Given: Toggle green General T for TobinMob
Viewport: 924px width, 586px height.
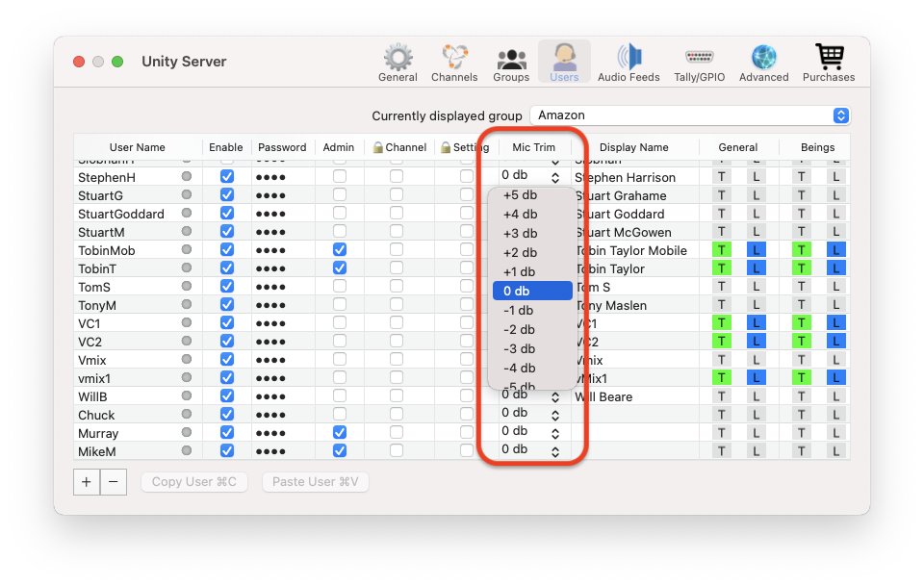Looking at the screenshot, I should point(721,250).
